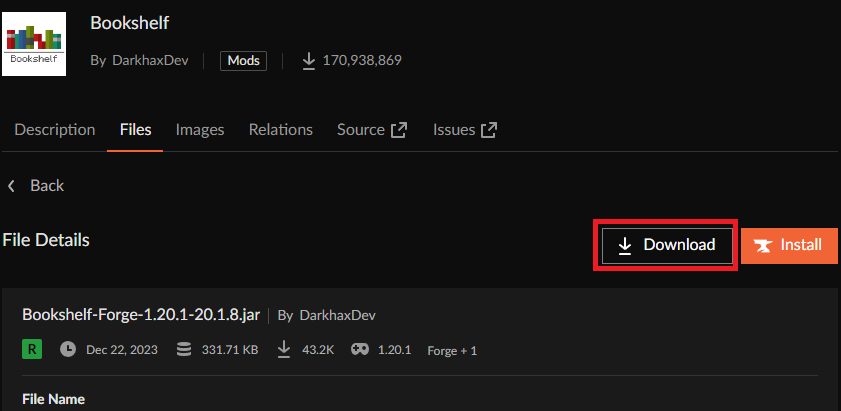Open the Bookshelf mod logo thumbnail
The image size is (841, 411).
click(34, 44)
